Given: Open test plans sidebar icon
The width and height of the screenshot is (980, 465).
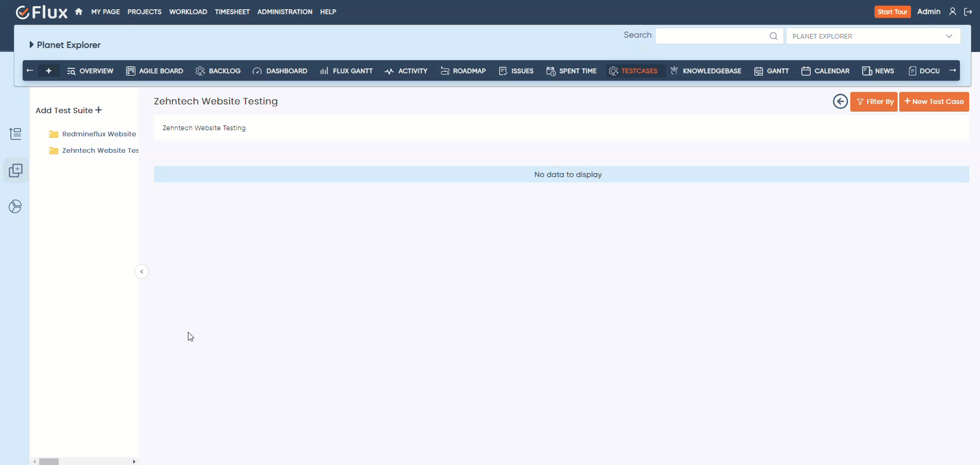Looking at the screenshot, I should (15, 171).
